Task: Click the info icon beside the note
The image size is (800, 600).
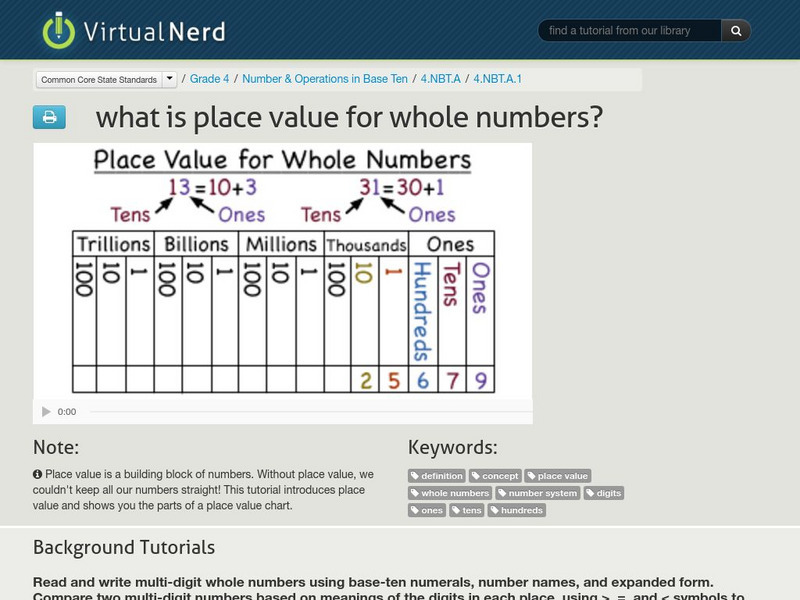Action: (38, 473)
